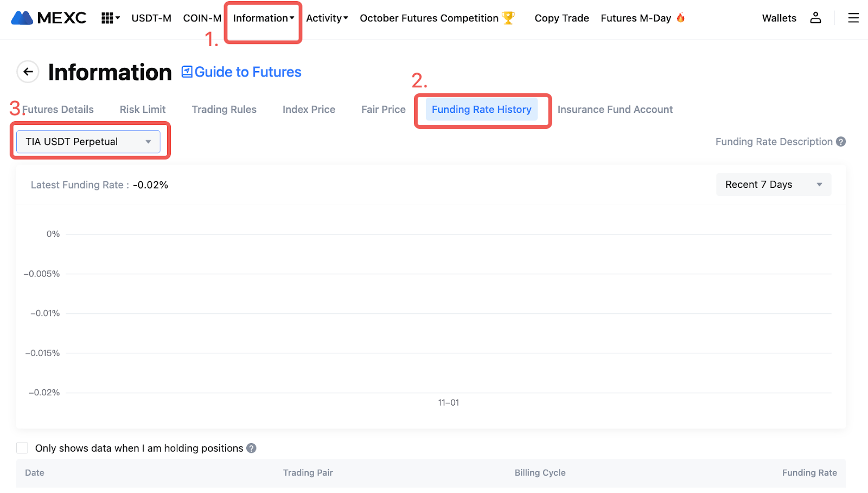Open the Recent 7 Days dropdown

[x=773, y=185]
